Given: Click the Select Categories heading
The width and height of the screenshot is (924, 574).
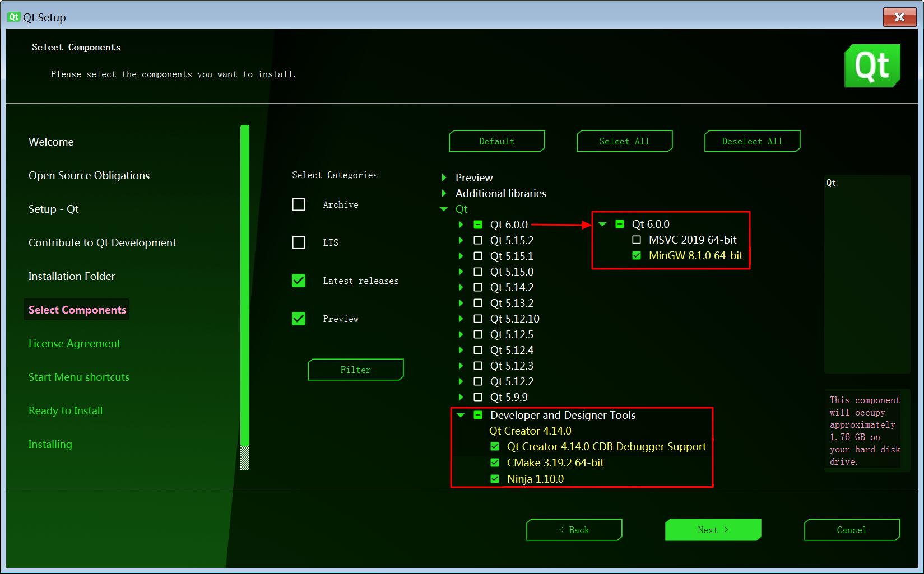Looking at the screenshot, I should pyautogui.click(x=335, y=175).
